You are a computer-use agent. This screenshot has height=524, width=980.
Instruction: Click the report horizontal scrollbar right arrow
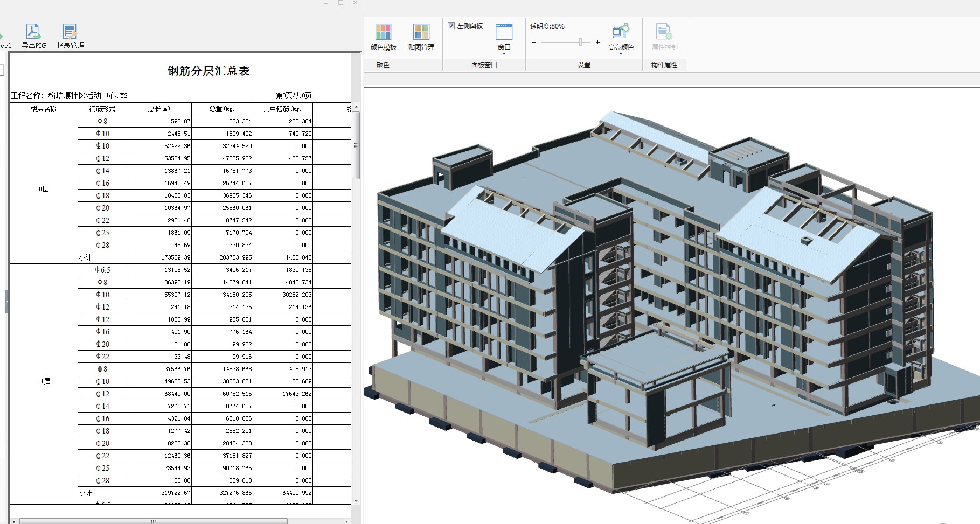346,521
